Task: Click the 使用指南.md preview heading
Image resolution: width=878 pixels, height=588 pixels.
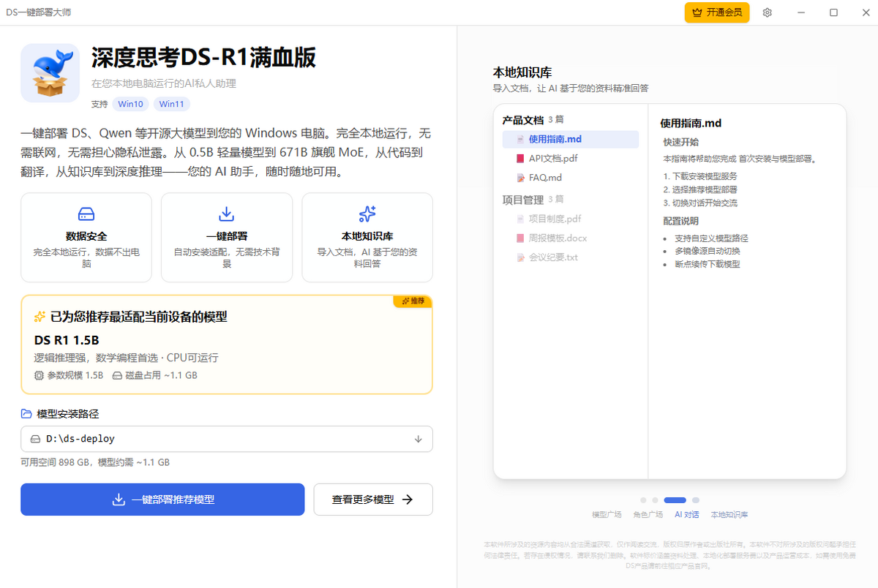Action: pos(691,124)
